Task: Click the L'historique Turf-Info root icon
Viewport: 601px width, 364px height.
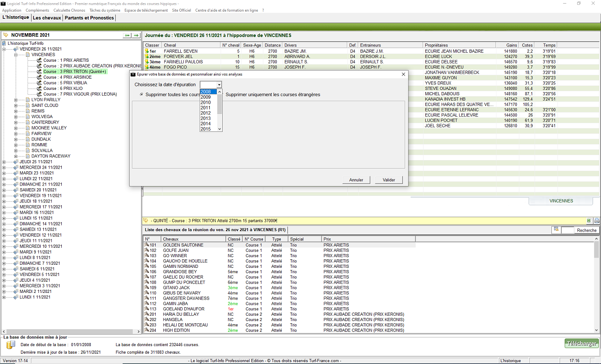Action: [x=4, y=43]
